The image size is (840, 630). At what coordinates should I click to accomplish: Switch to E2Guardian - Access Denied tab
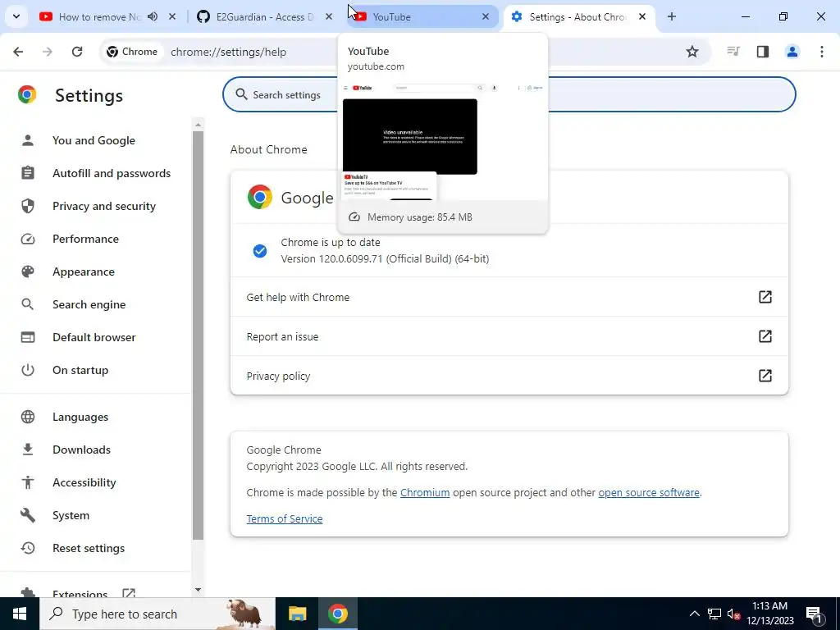pos(264,16)
